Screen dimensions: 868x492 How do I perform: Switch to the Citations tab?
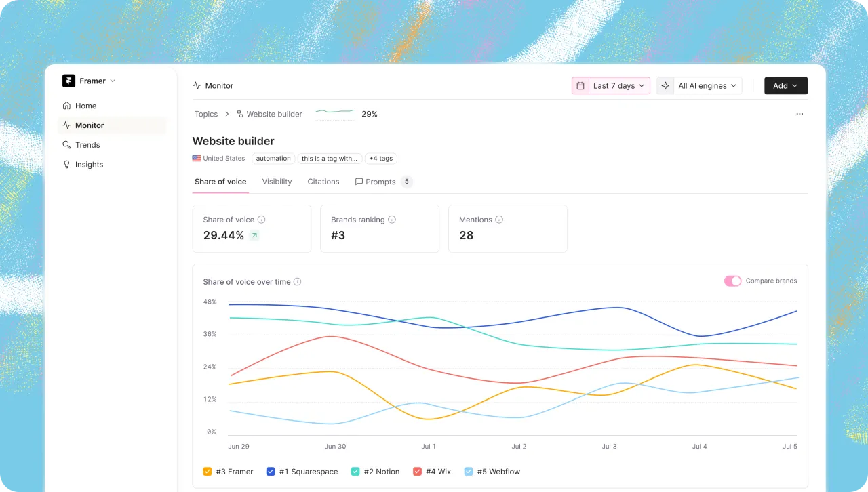click(x=323, y=182)
